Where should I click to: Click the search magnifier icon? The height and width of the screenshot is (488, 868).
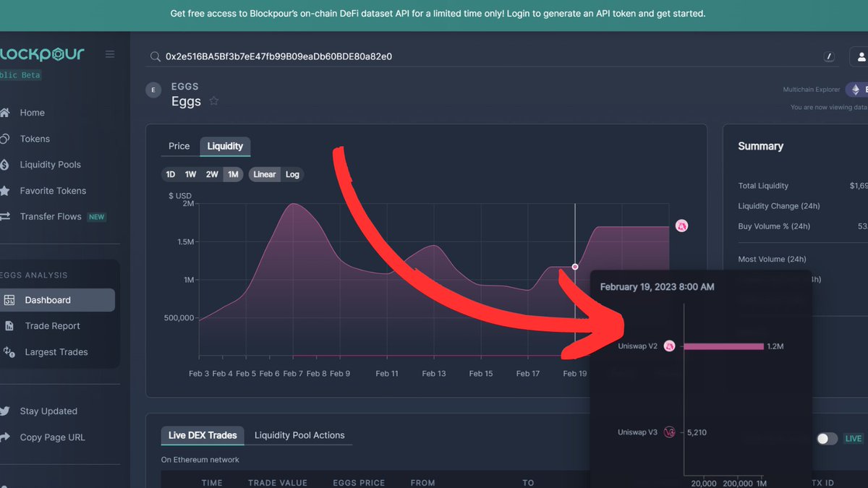pos(155,56)
